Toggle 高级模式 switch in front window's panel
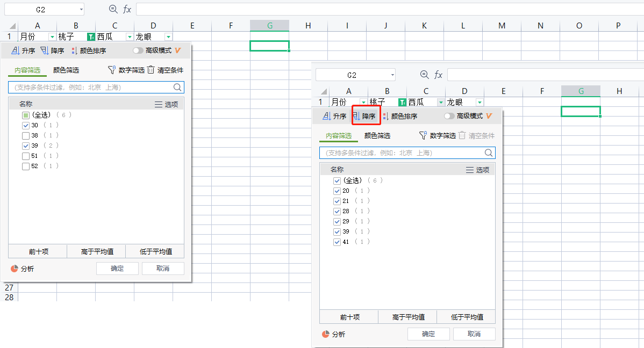Screen dimensions: 644x348 point(449,116)
